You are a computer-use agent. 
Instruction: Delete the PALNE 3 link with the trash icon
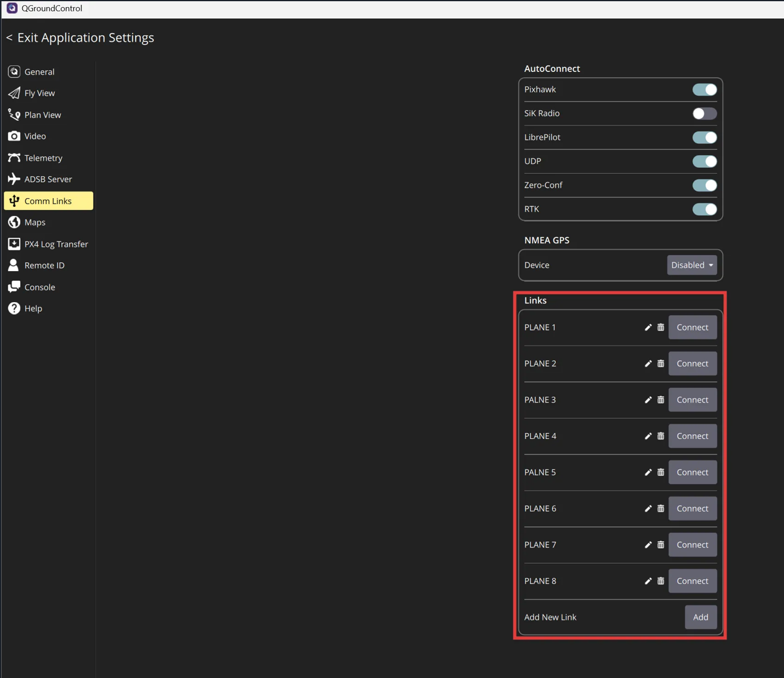click(x=661, y=400)
